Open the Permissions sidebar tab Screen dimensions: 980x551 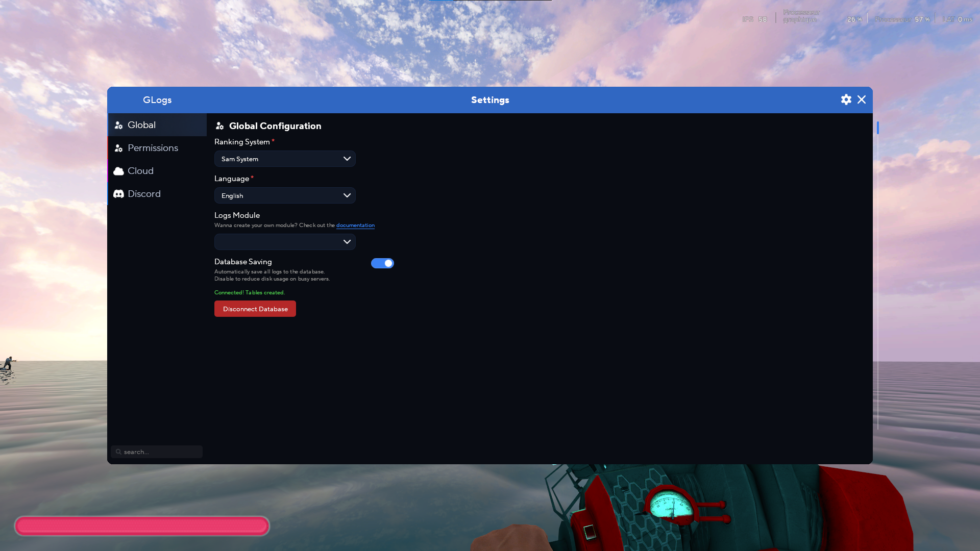click(x=157, y=148)
